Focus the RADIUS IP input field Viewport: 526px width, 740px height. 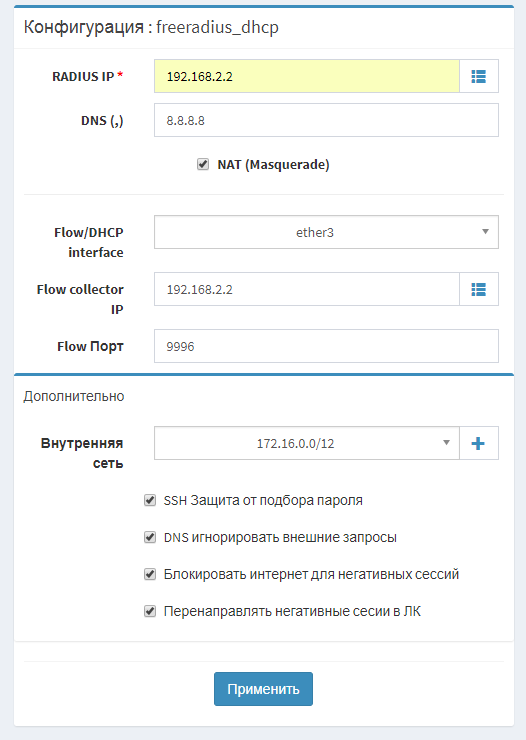coord(307,76)
